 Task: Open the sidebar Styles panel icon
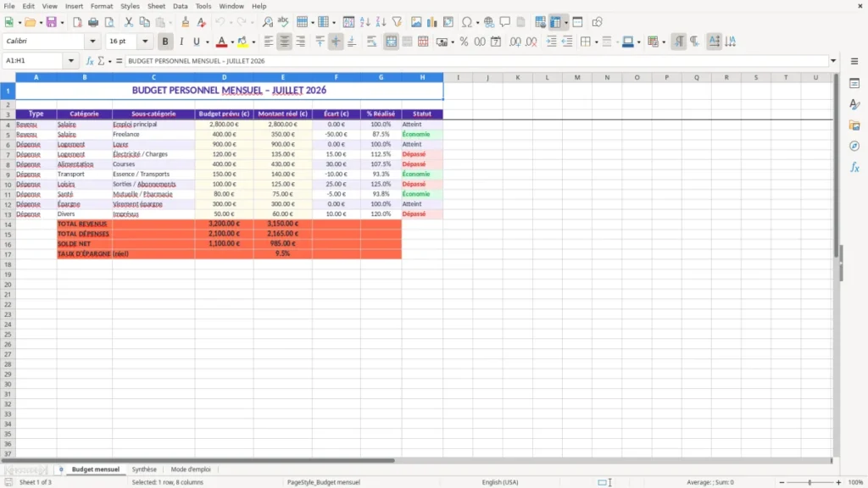[854, 104]
